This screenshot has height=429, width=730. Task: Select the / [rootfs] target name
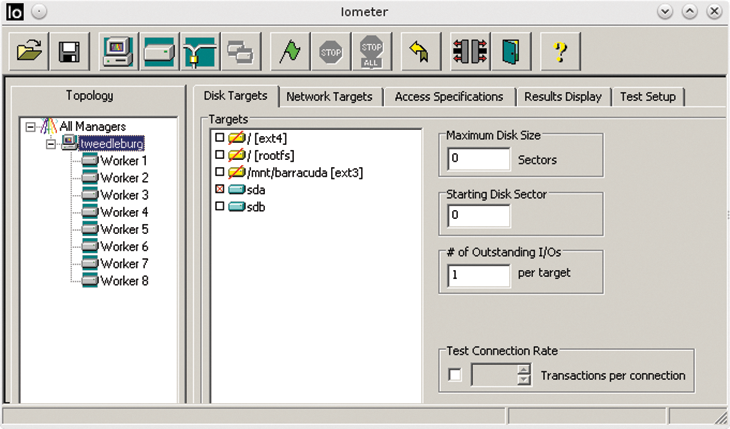270,156
